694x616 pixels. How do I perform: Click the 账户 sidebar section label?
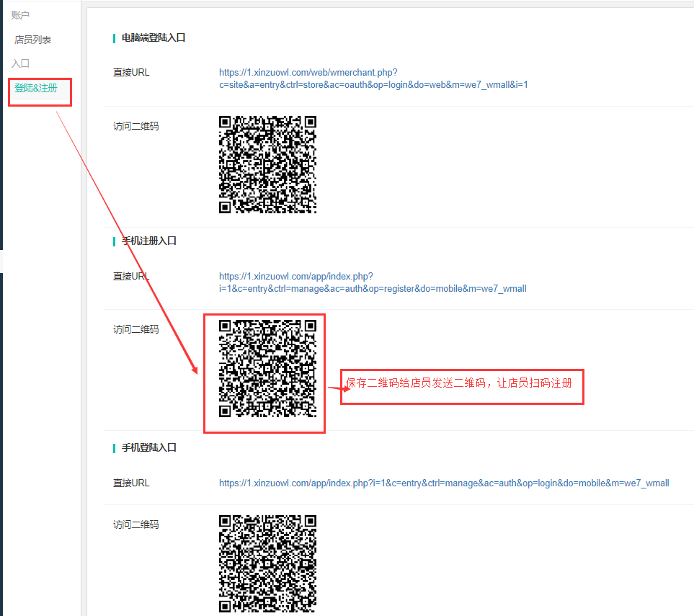(x=20, y=15)
